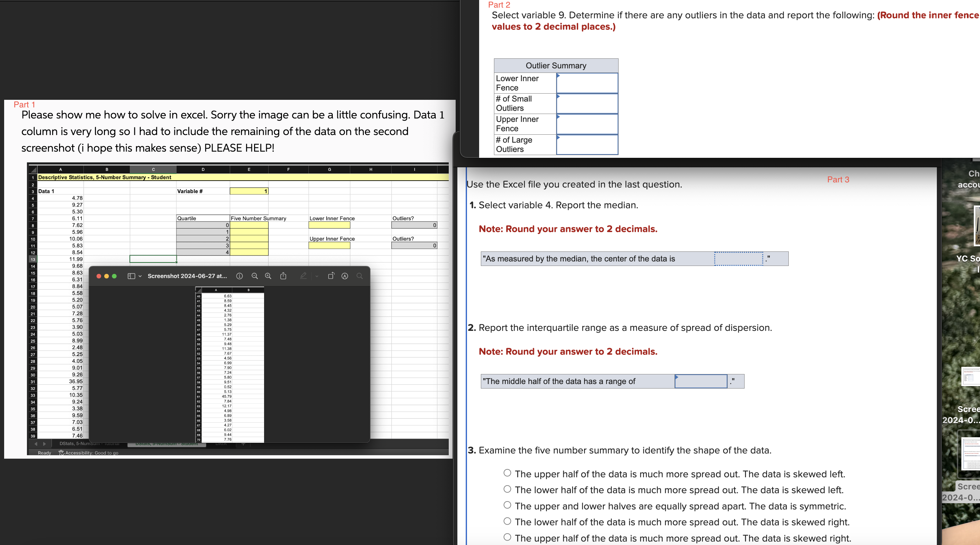Select the Markup pen tool
The image size is (980, 545).
[x=303, y=276]
